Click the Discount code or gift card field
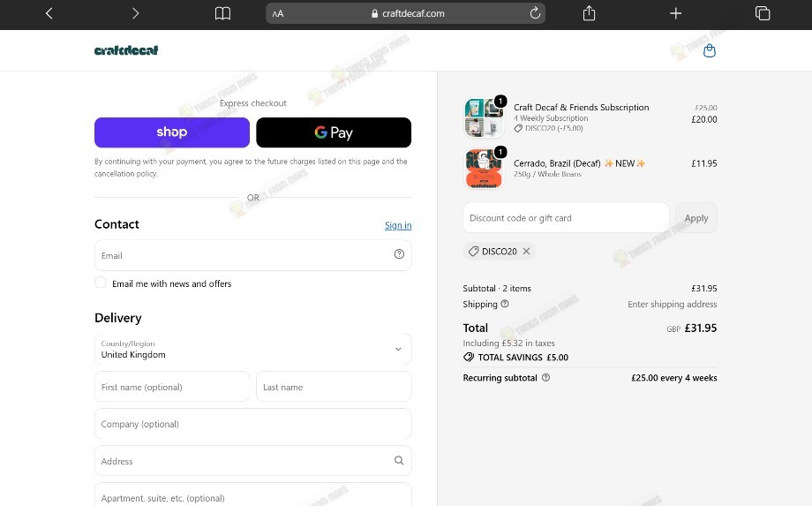Image resolution: width=812 pixels, height=506 pixels. [566, 217]
